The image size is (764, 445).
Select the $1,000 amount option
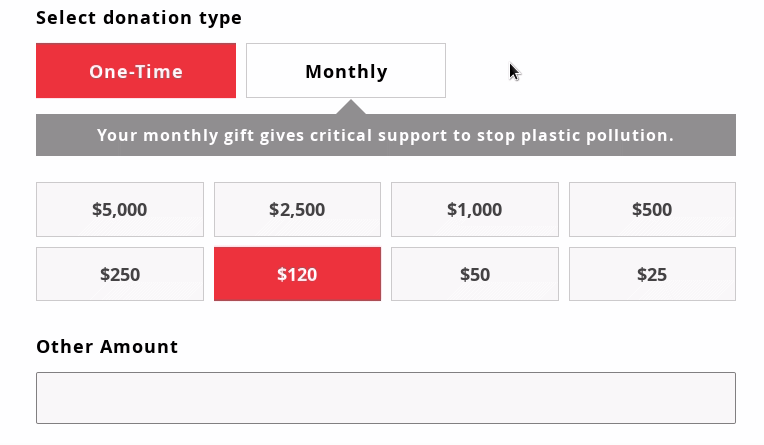click(x=474, y=210)
